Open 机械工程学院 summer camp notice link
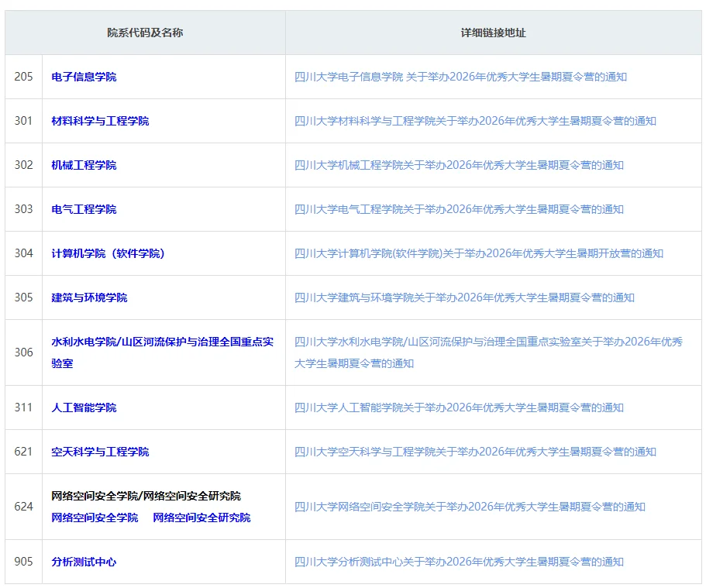The width and height of the screenshot is (706, 588). (459, 165)
